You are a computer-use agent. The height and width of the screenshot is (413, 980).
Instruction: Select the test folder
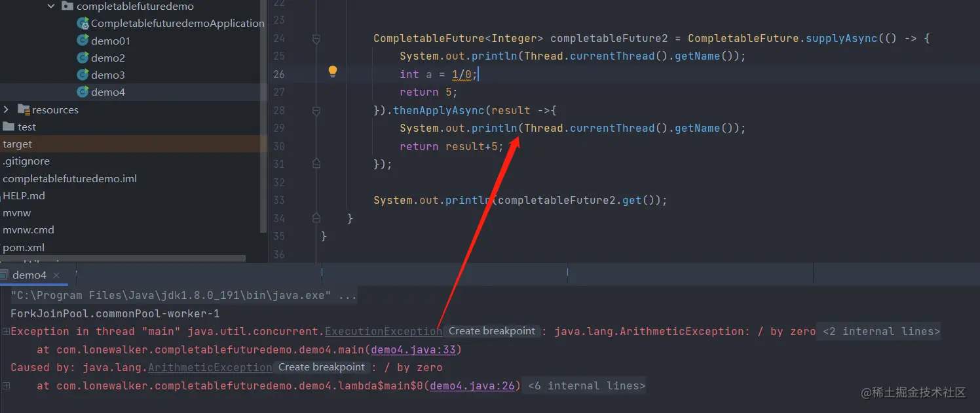pos(27,127)
